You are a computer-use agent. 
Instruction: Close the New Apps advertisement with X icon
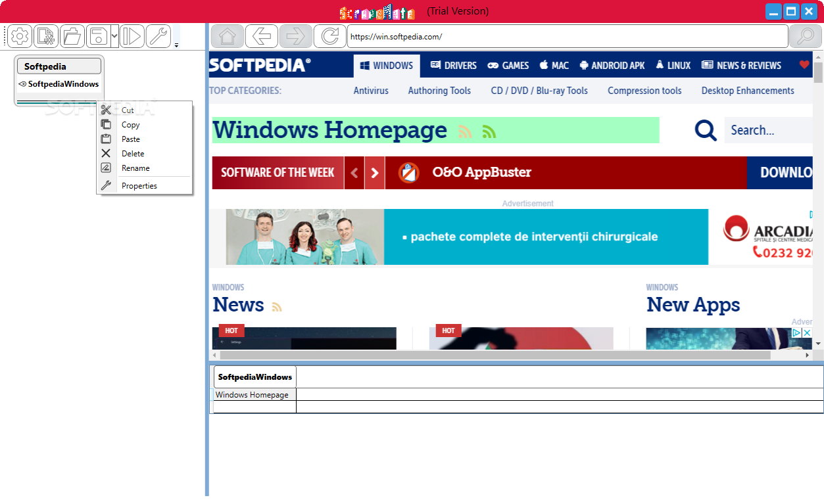click(807, 333)
